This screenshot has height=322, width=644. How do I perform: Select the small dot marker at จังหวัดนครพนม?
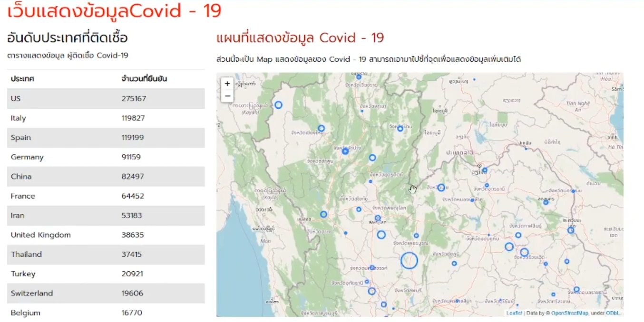point(574,191)
